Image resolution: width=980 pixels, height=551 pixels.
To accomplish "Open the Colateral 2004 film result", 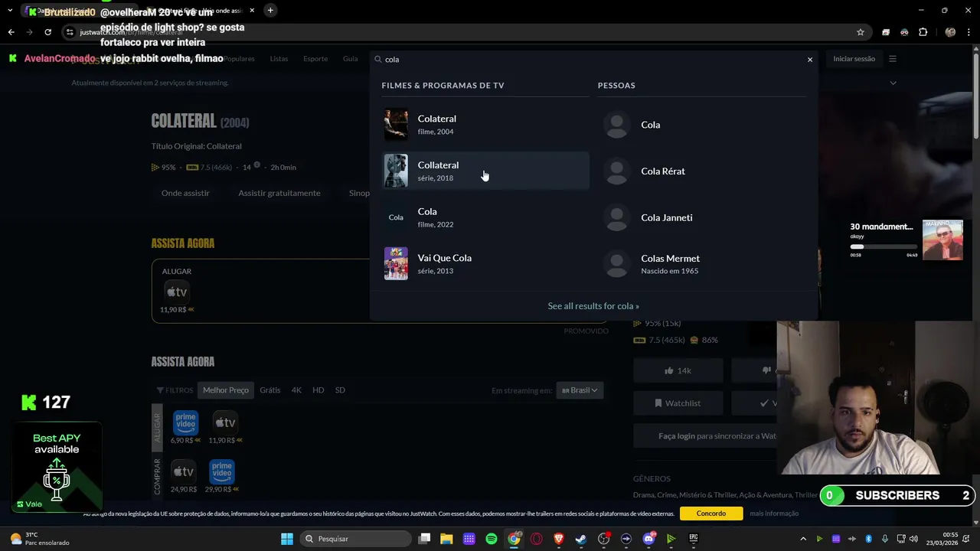I will (x=485, y=125).
